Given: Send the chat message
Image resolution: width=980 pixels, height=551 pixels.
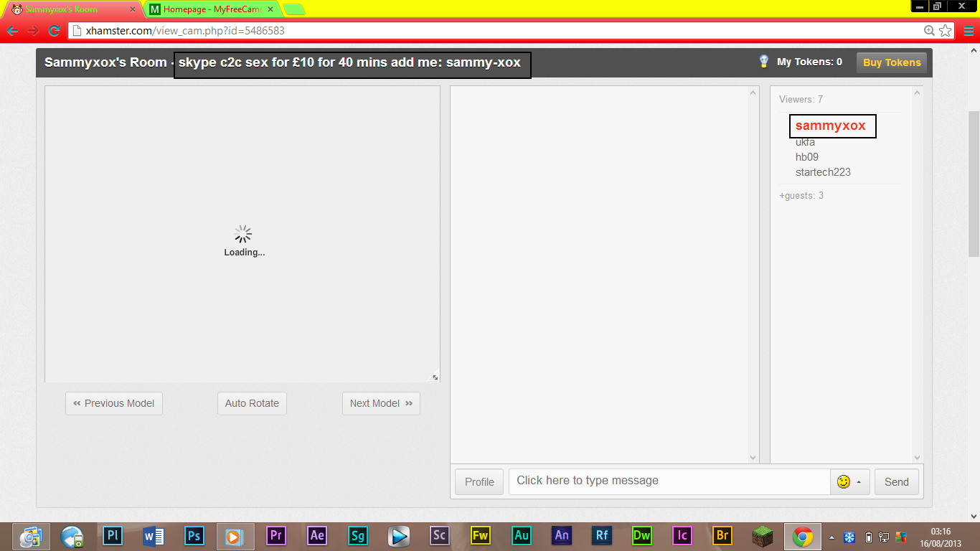Looking at the screenshot, I should (897, 482).
